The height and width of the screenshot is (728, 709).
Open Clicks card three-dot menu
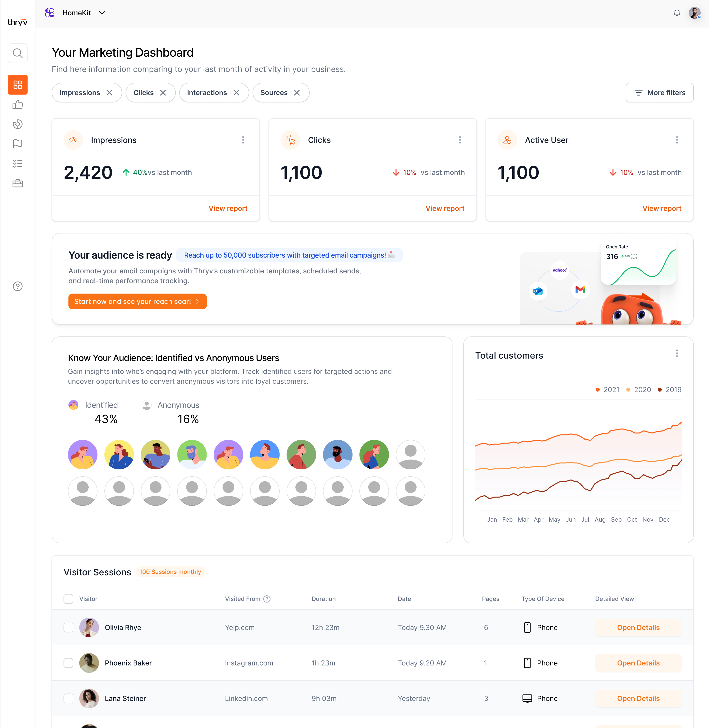click(460, 140)
